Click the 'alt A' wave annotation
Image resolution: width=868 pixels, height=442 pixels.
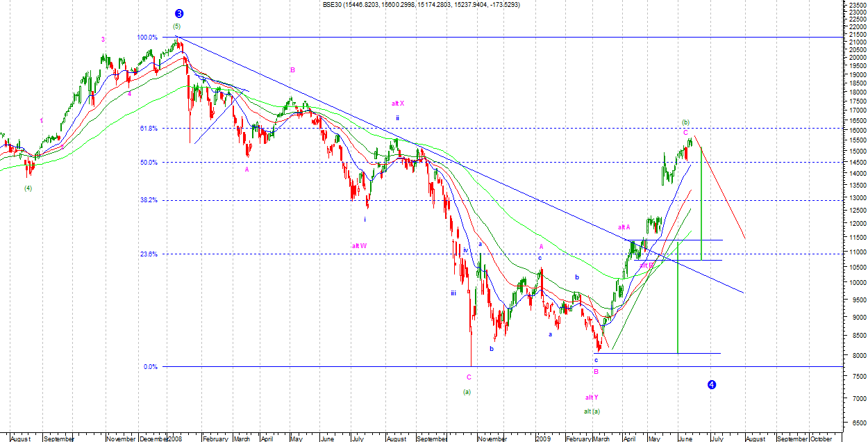pos(624,227)
